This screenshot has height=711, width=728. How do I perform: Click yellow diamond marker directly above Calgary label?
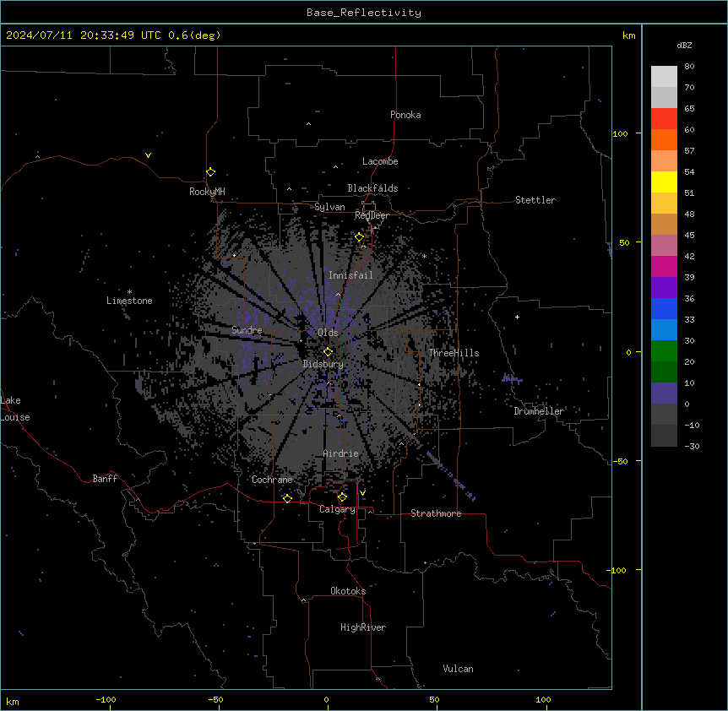pos(342,497)
